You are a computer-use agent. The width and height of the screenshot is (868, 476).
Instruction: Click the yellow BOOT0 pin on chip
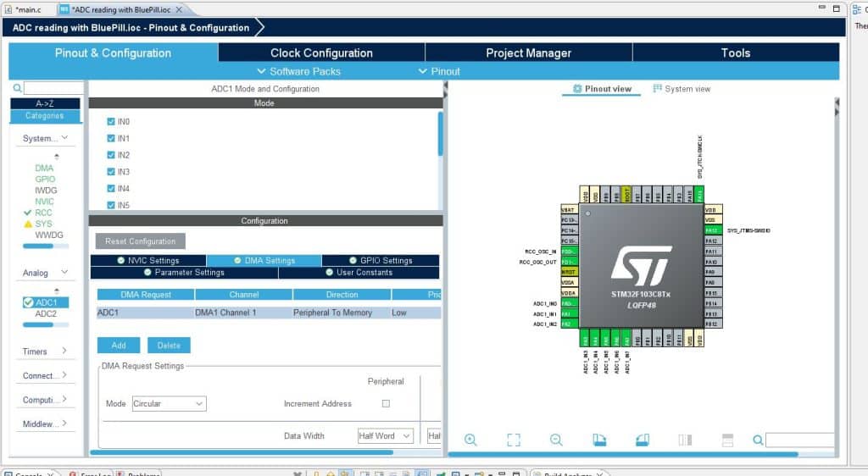[626, 195]
